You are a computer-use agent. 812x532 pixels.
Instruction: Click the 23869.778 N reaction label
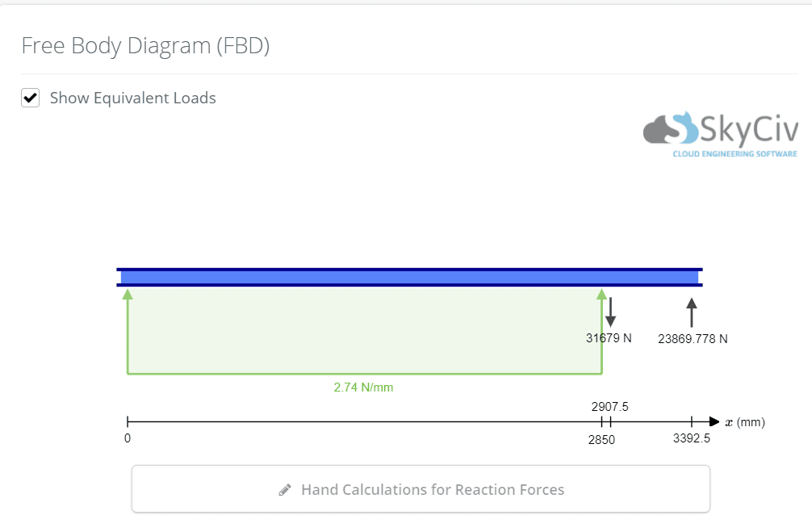click(x=693, y=339)
